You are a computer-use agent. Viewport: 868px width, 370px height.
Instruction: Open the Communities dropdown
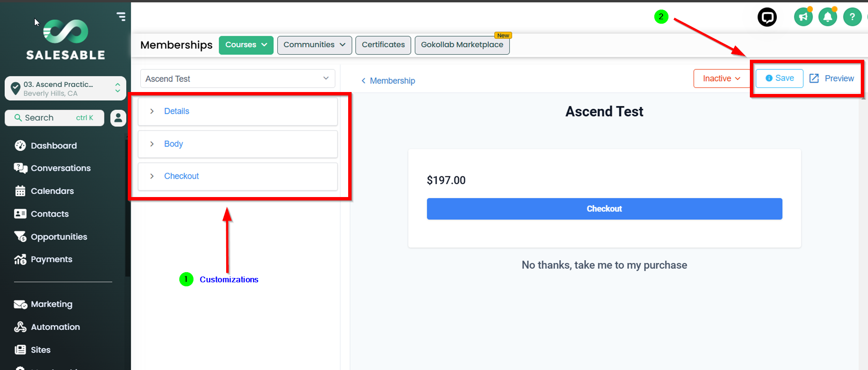click(x=314, y=45)
